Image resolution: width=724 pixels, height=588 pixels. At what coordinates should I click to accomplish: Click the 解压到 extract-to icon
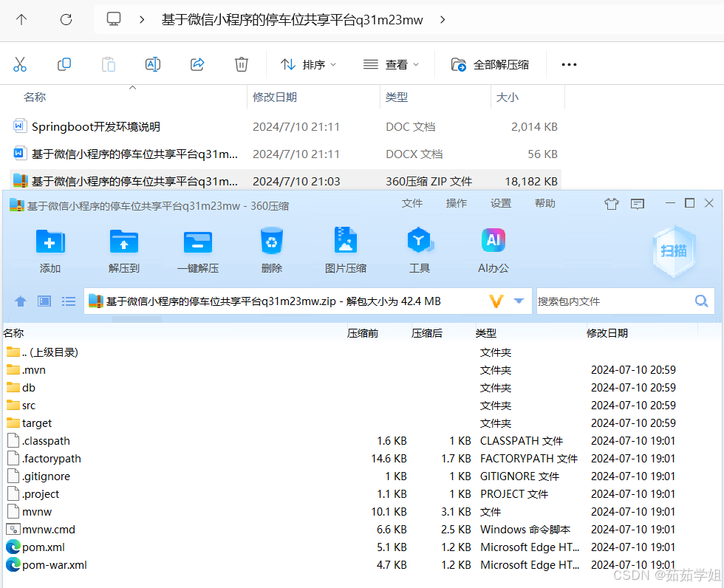click(x=124, y=241)
